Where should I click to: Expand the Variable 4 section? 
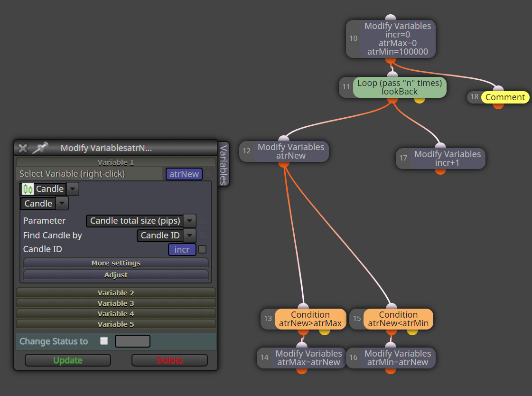tap(116, 314)
